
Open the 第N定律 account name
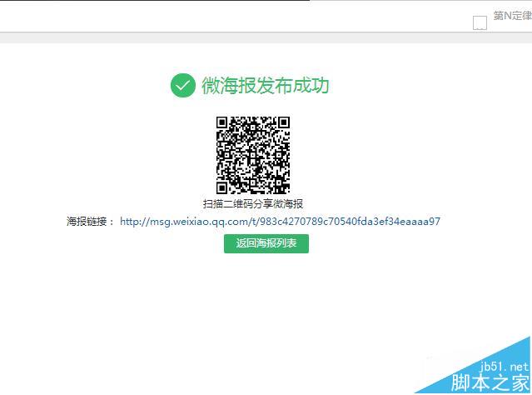[x=512, y=16]
